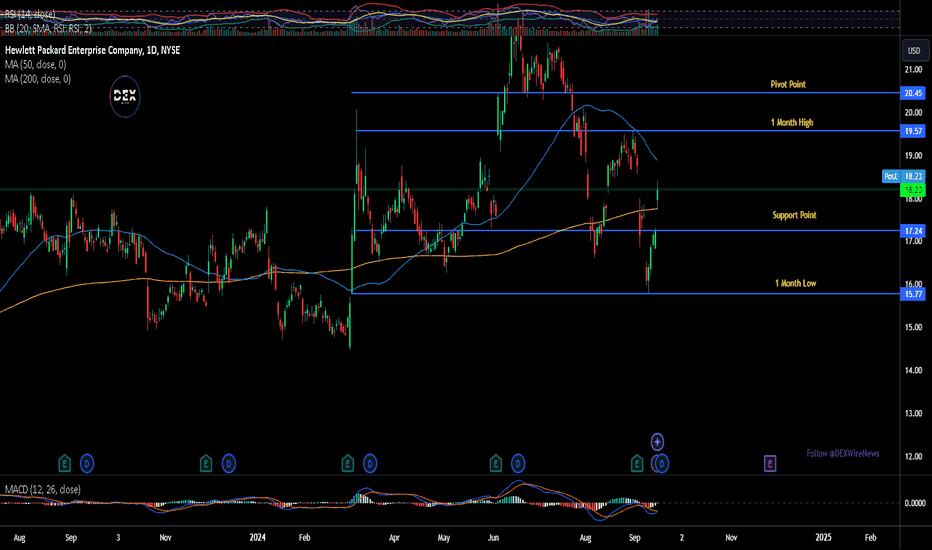Image resolution: width=932 pixels, height=550 pixels.
Task: Click the MACD 0.0000 scale value
Action: (915, 503)
